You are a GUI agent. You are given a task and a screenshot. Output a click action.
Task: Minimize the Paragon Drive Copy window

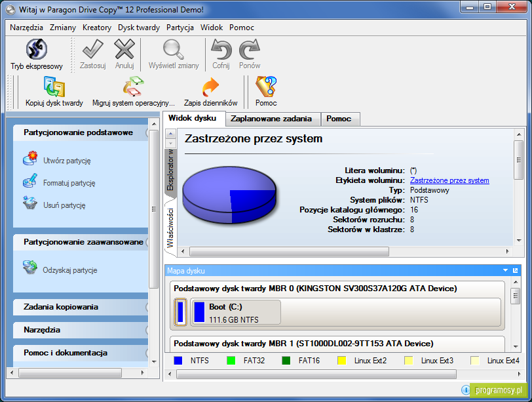tap(470, 7)
